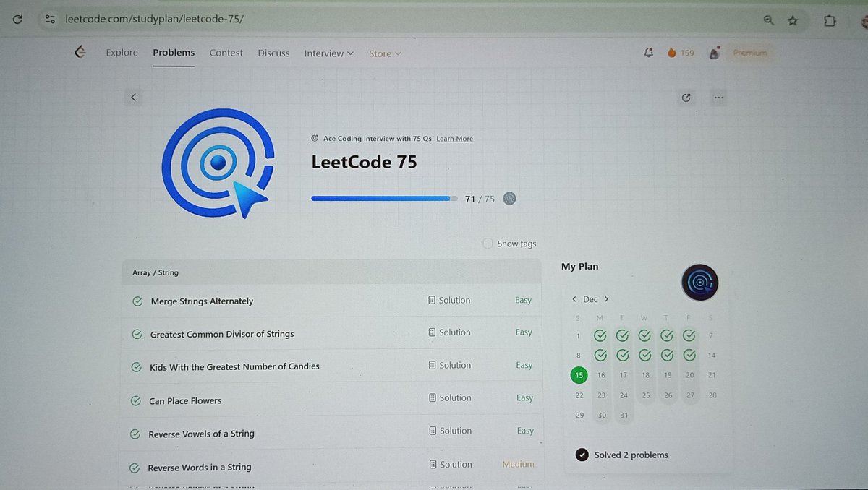Click the My Plan round badge icon
The width and height of the screenshot is (868, 490).
[699, 283]
